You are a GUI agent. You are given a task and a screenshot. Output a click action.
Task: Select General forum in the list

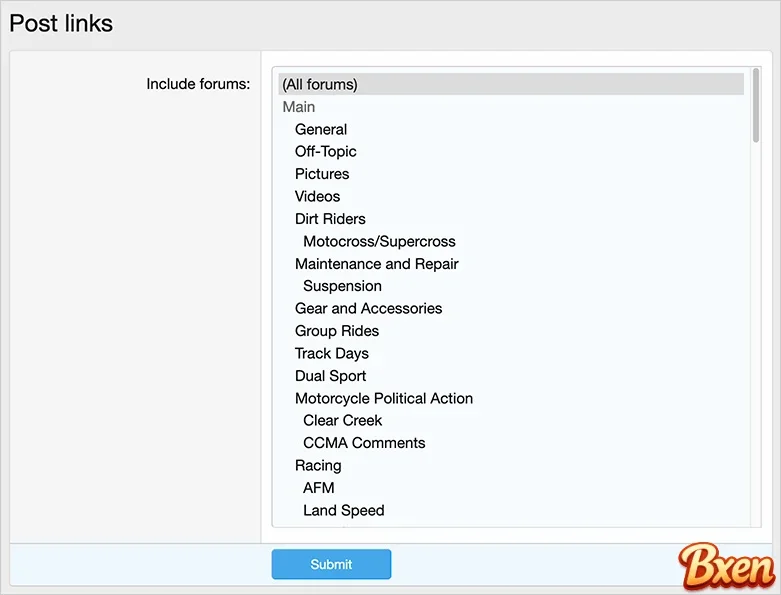321,129
